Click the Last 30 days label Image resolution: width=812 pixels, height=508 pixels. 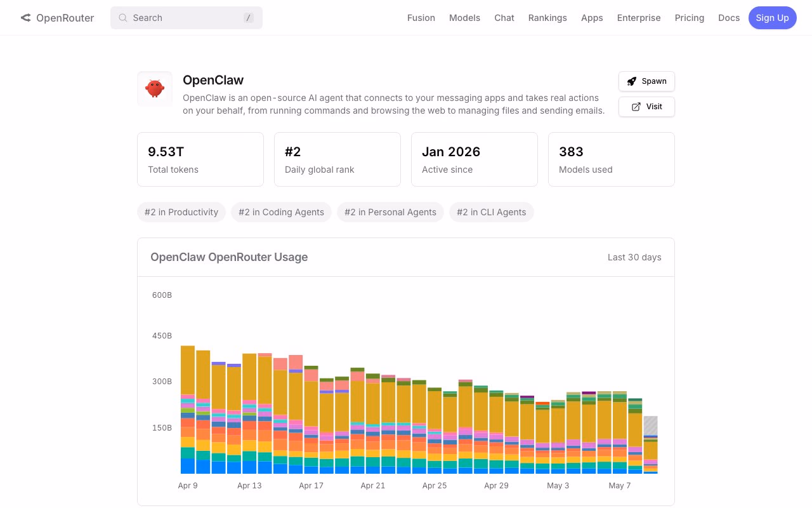coord(634,257)
